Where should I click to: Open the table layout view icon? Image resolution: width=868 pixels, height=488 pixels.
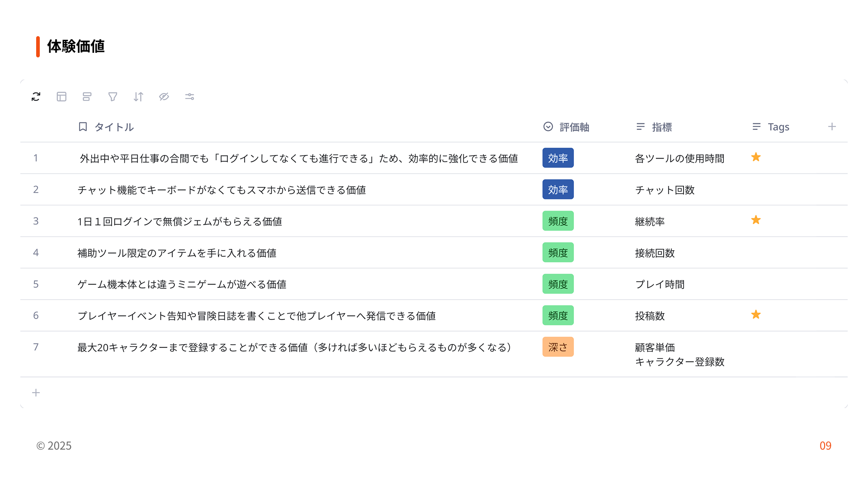pyautogui.click(x=61, y=97)
